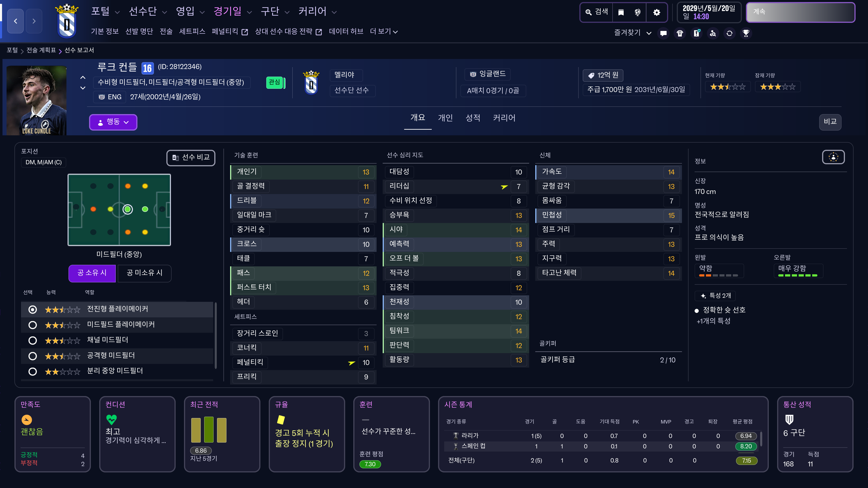
Task: Expand the 즐겨찾기 favorites dropdown
Action: click(632, 33)
